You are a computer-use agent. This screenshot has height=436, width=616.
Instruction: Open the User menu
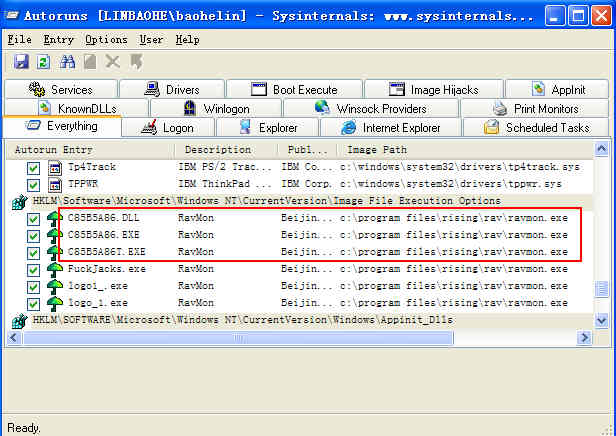151,40
